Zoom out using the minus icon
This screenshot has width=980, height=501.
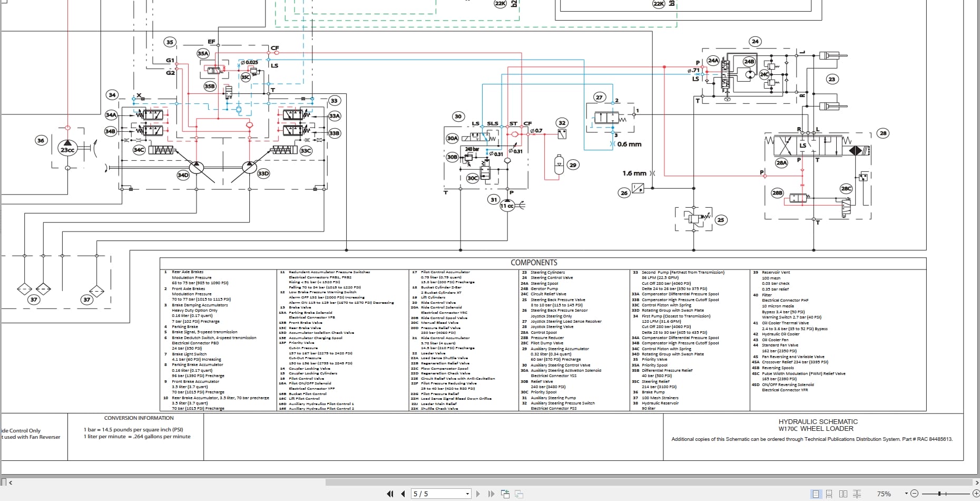(914, 494)
